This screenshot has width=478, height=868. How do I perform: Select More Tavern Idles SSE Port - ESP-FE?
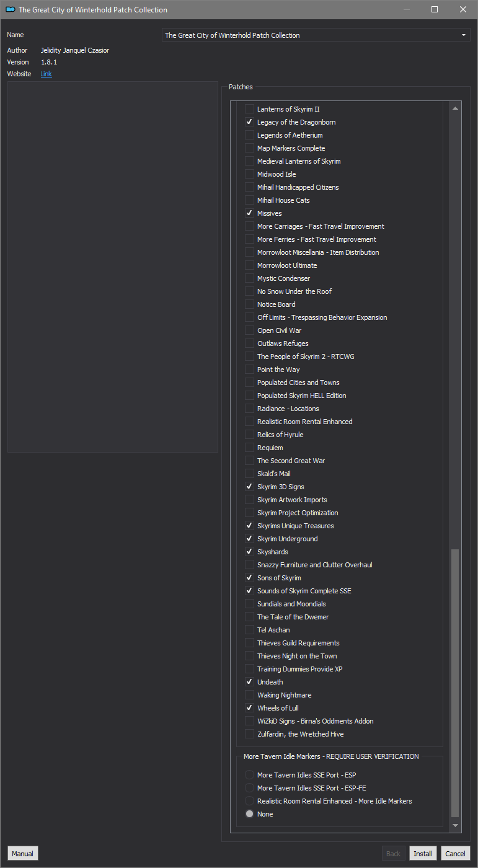tap(249, 788)
